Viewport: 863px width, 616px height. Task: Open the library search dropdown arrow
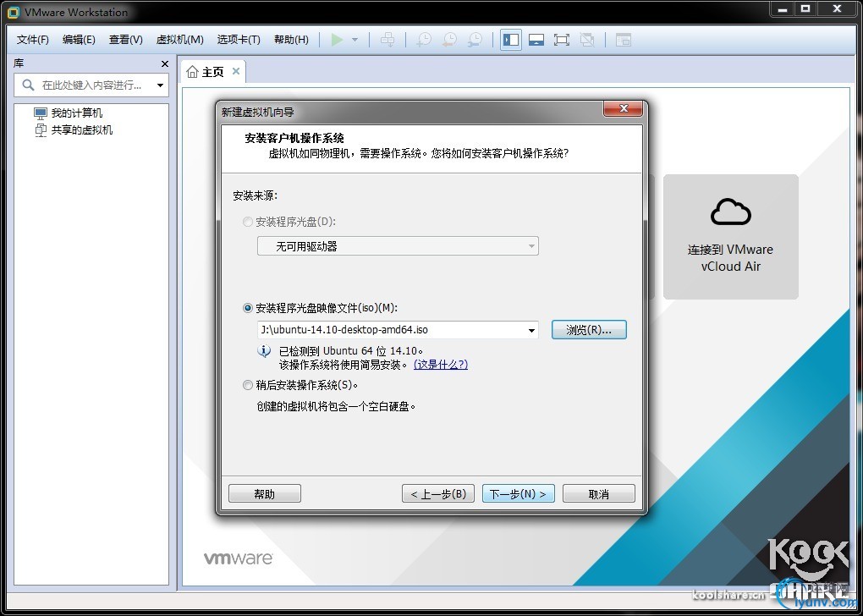pyautogui.click(x=160, y=85)
